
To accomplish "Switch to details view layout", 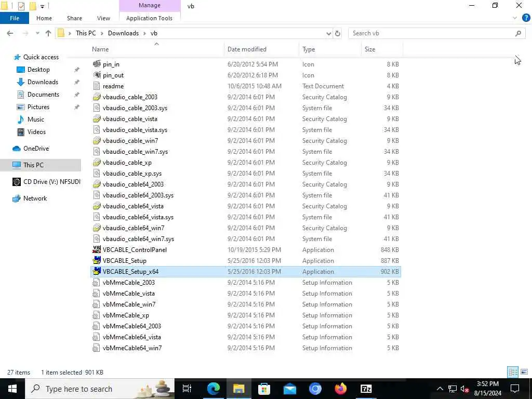I will click(513, 372).
